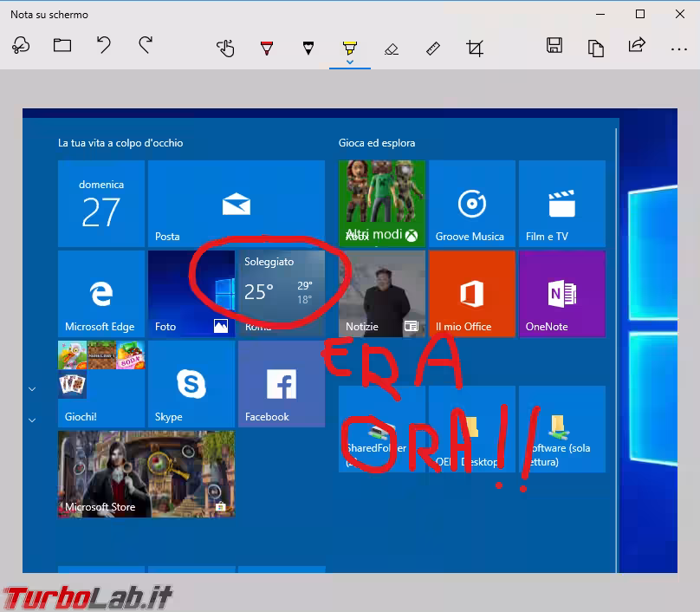The height and width of the screenshot is (612, 700).
Task: Activate the crop image tool
Action: 475,48
